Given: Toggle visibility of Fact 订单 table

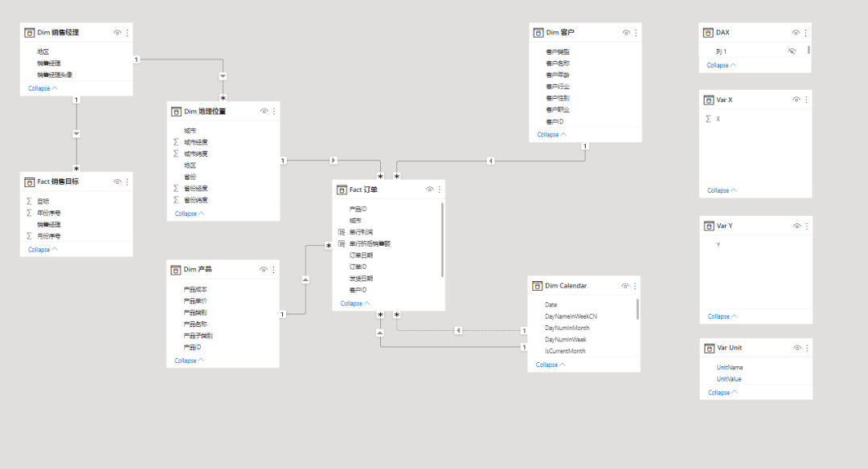Looking at the screenshot, I should pos(429,190).
